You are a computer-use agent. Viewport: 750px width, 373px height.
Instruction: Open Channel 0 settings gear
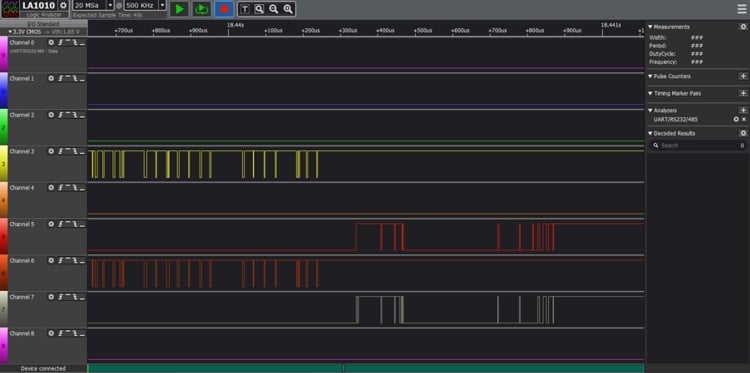51,43
